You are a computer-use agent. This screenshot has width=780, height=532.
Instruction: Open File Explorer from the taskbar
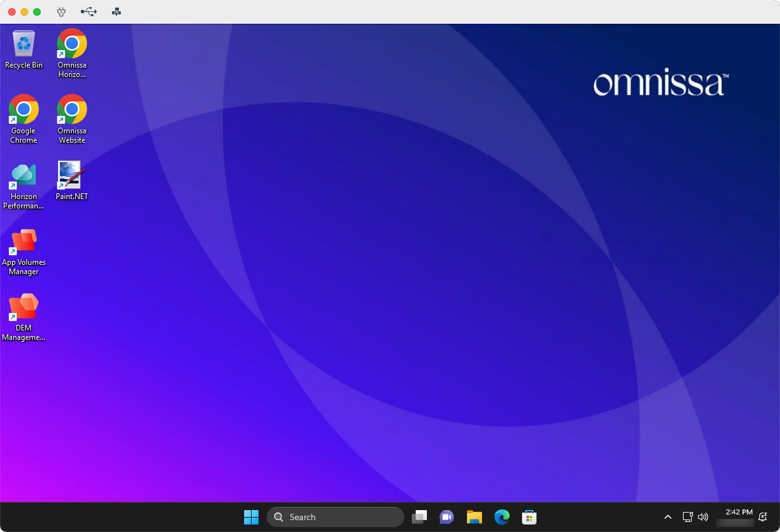474,517
